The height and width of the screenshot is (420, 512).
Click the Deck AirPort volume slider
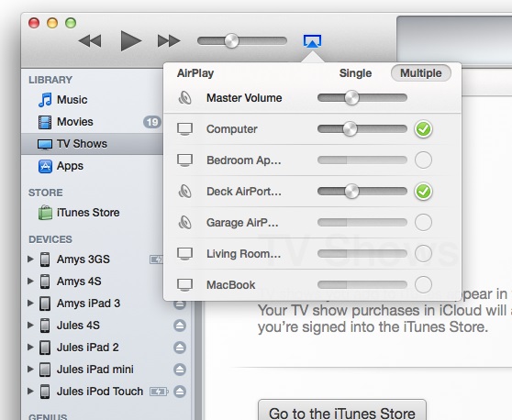362,192
